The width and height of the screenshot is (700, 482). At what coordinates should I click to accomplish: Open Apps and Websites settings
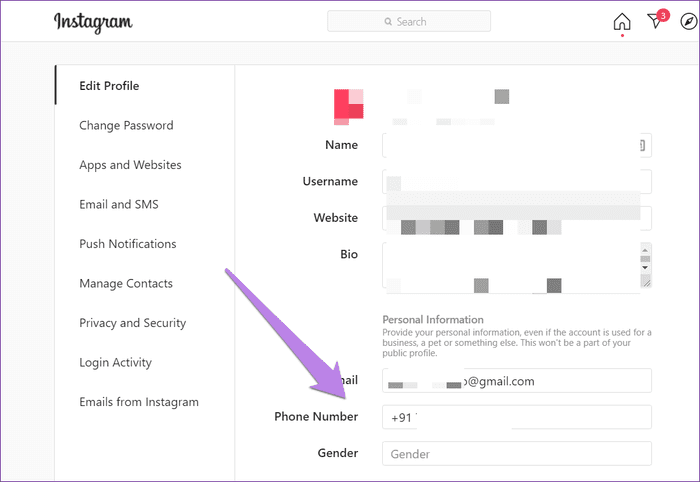click(130, 165)
